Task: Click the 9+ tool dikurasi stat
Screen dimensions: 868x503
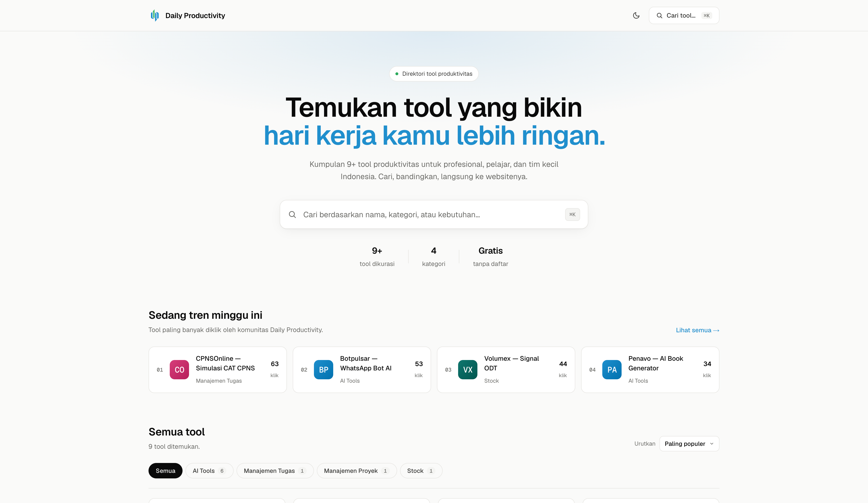Action: 377,256
